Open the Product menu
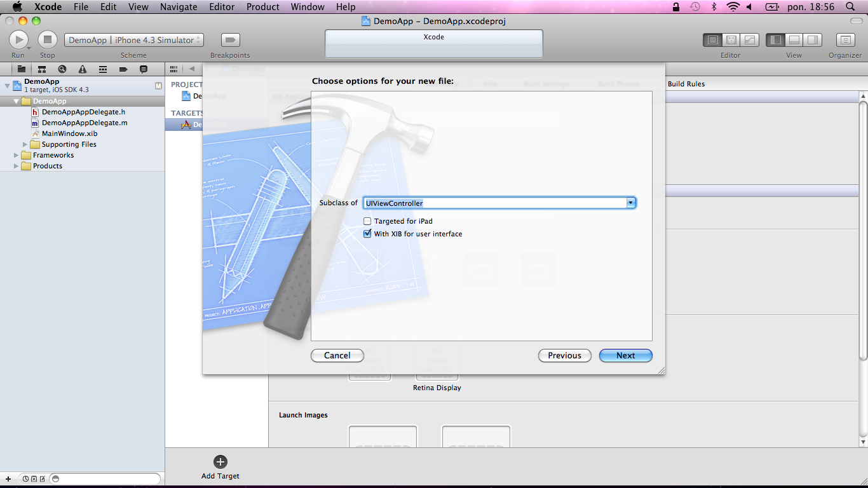The height and width of the screenshot is (488, 868). [263, 7]
